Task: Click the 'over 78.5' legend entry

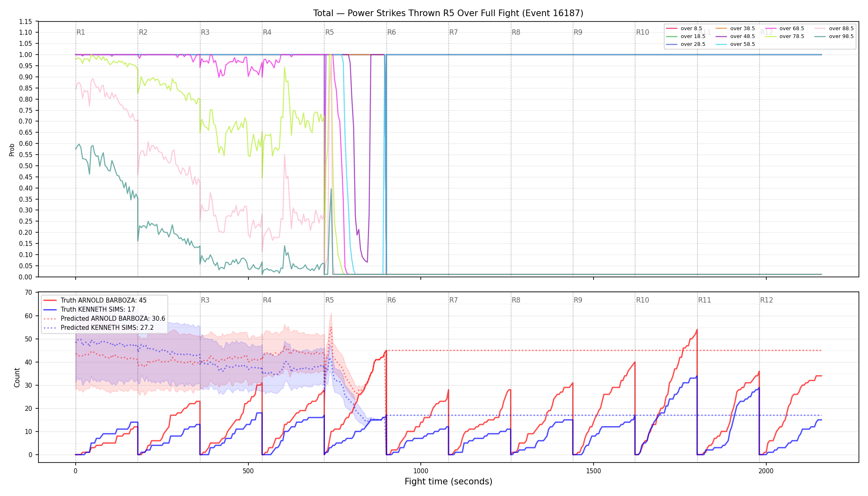Action: point(785,36)
